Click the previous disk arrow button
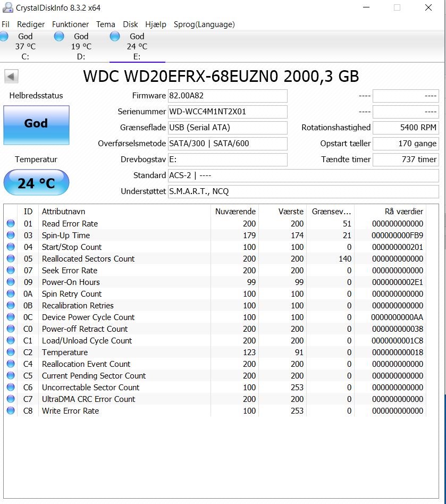This screenshot has width=446, height=504. [x=11, y=77]
